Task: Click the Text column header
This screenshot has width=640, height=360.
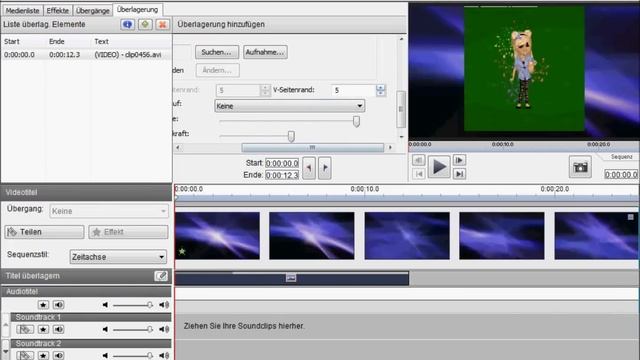Action: tap(101, 41)
